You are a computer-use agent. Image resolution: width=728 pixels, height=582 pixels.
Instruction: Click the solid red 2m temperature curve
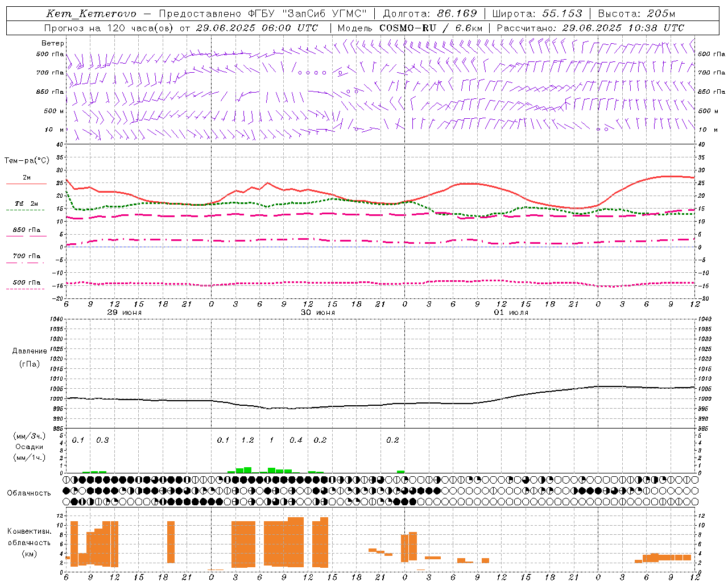coord(380,202)
